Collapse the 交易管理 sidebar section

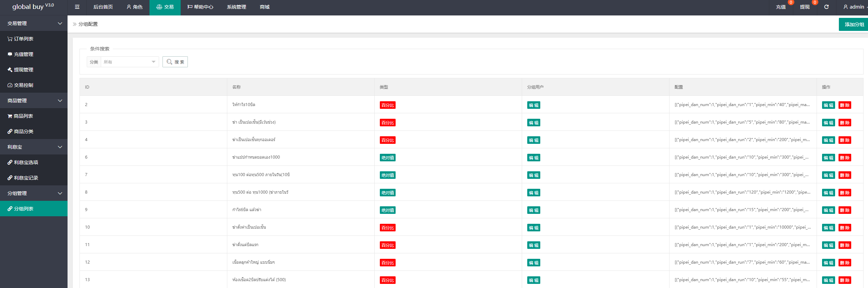[x=34, y=23]
